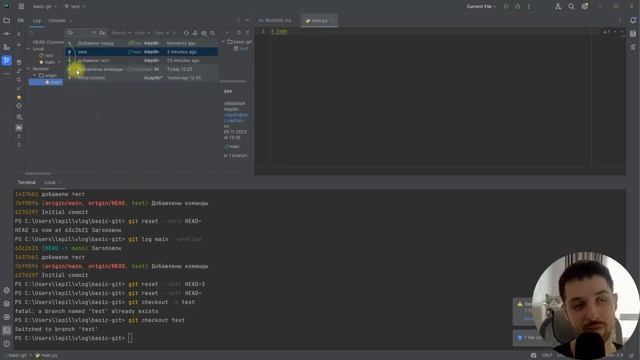
Task: Click main.py in the status breadcrumb
Action: [x=46, y=356]
